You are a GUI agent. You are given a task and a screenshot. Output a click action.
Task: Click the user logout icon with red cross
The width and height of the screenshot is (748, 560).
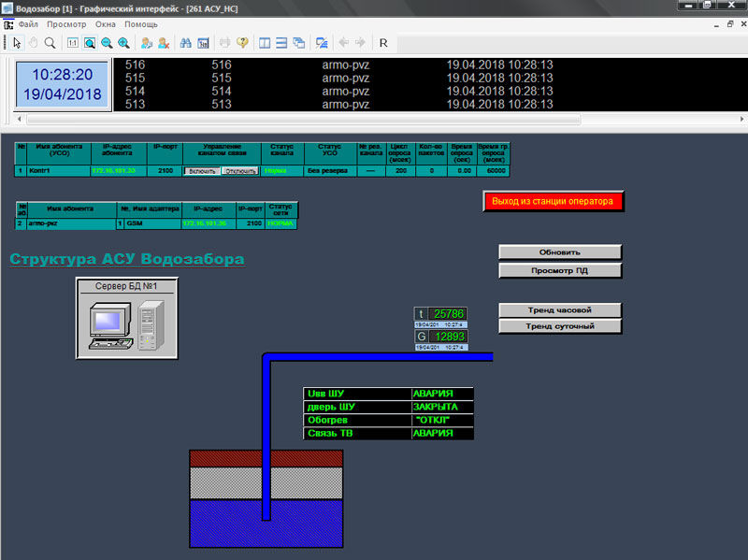tap(164, 42)
